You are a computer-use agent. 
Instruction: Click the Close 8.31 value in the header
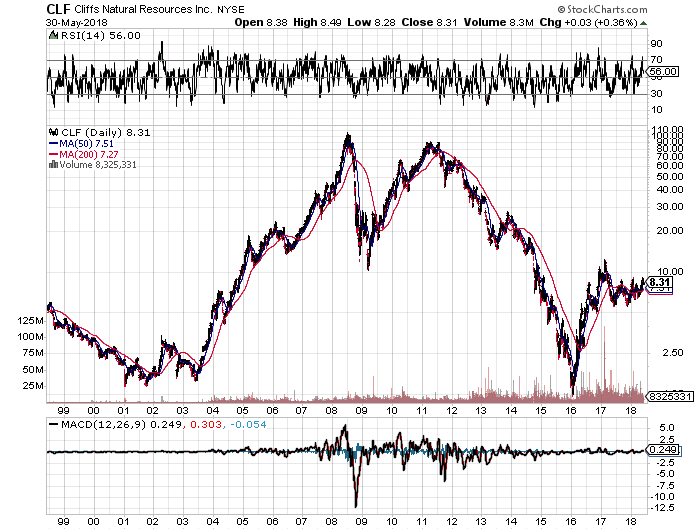pyautogui.click(x=429, y=22)
